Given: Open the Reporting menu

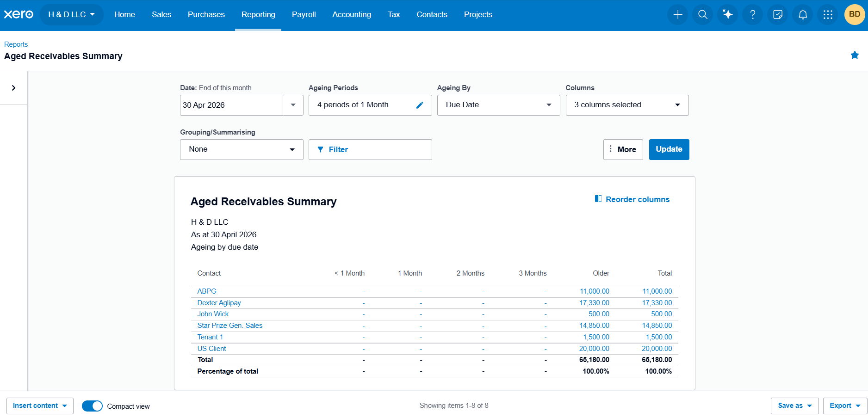Looking at the screenshot, I should coord(258,15).
